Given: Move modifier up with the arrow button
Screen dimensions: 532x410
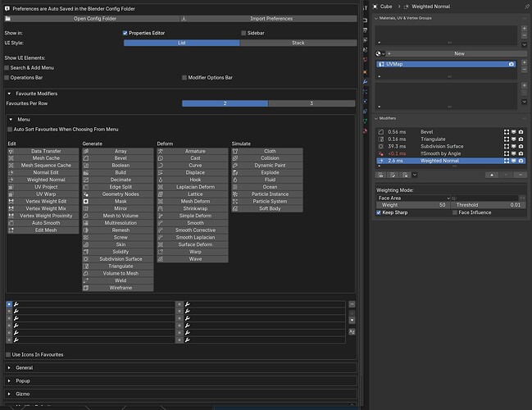Looking at the screenshot, I should tap(492, 175).
